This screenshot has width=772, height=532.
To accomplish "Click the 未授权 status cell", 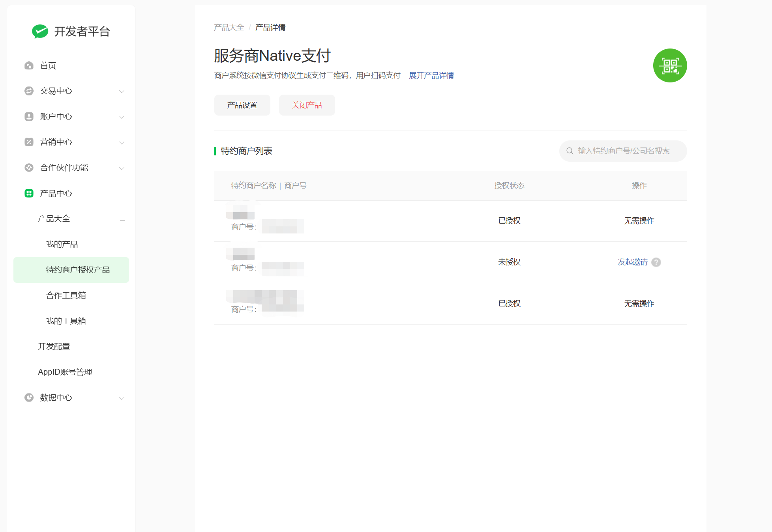I will [x=510, y=262].
